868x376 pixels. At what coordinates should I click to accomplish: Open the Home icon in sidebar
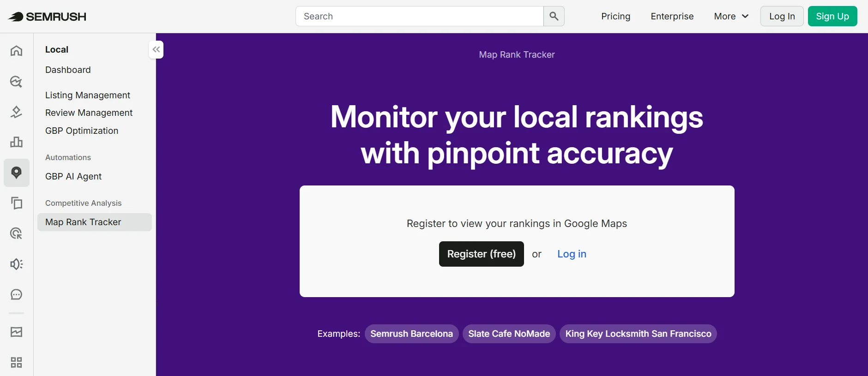click(x=16, y=50)
